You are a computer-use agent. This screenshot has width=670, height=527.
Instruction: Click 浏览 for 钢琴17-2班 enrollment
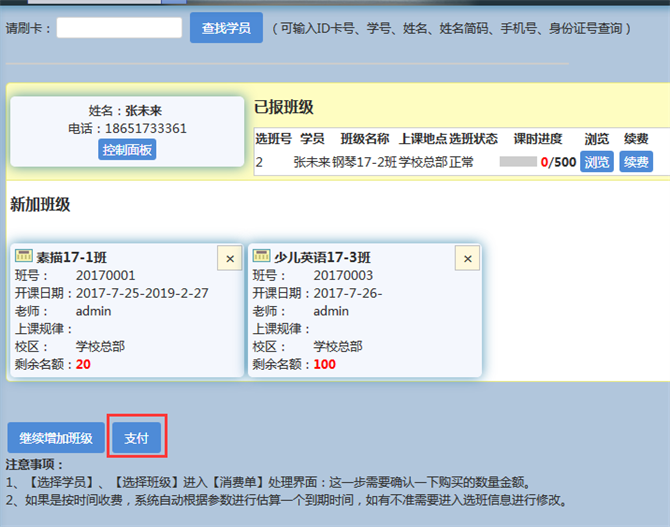pos(597,162)
